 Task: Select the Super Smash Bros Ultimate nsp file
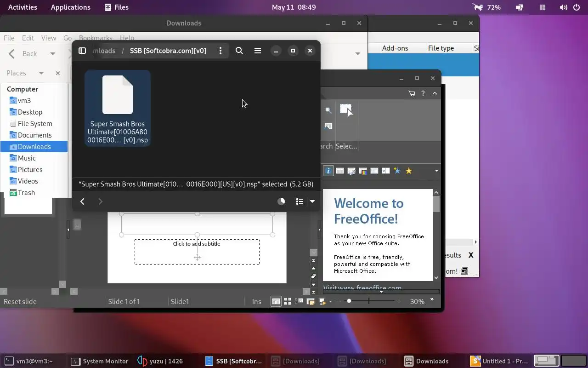pyautogui.click(x=118, y=108)
